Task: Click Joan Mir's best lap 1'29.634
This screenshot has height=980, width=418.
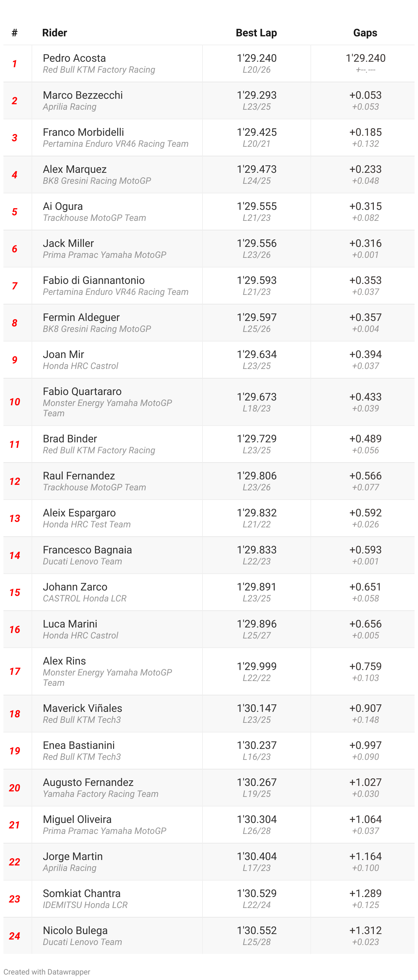Action: click(257, 354)
